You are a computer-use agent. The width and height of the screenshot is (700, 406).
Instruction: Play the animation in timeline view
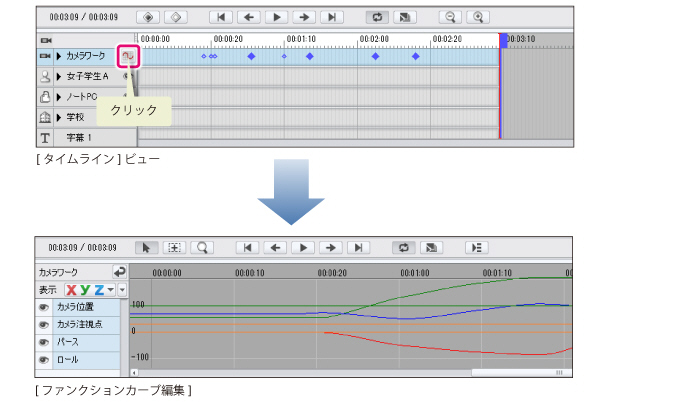pos(276,17)
